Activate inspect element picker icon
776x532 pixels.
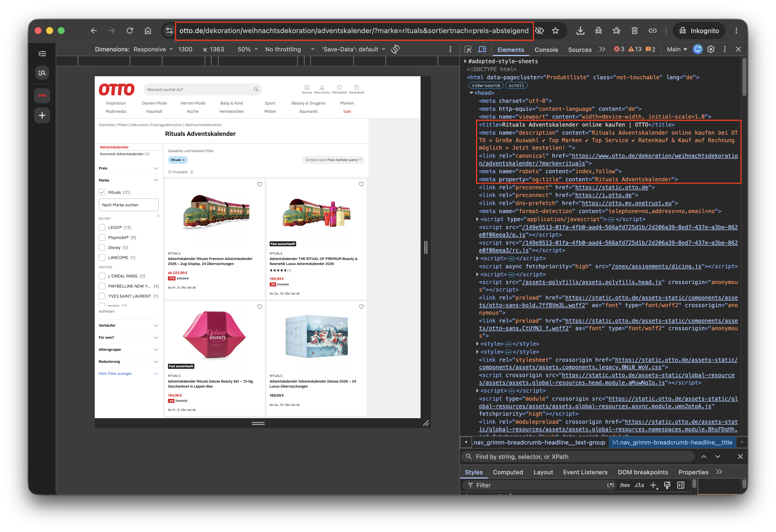tap(468, 49)
